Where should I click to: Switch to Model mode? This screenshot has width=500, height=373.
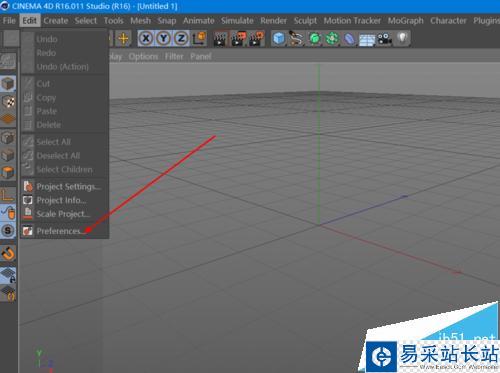pyautogui.click(x=8, y=83)
